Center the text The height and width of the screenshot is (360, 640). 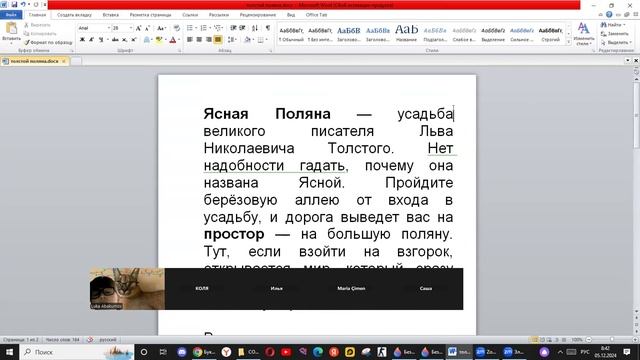click(x=199, y=40)
